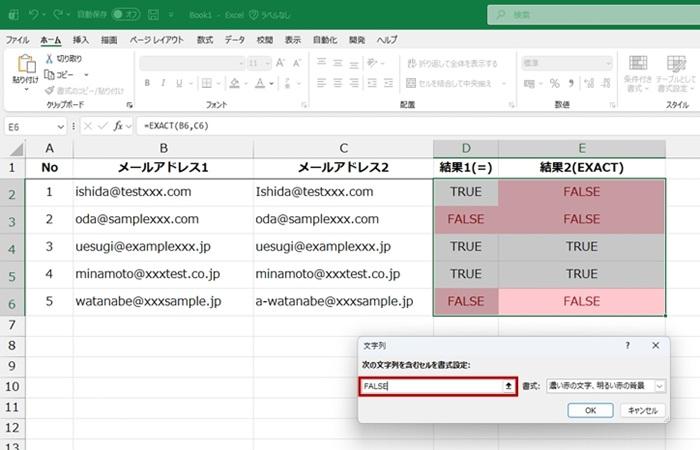Image resolution: width=700 pixels, height=450 pixels.
Task: Expand the Name Box dropdown arrow
Action: (x=60, y=126)
